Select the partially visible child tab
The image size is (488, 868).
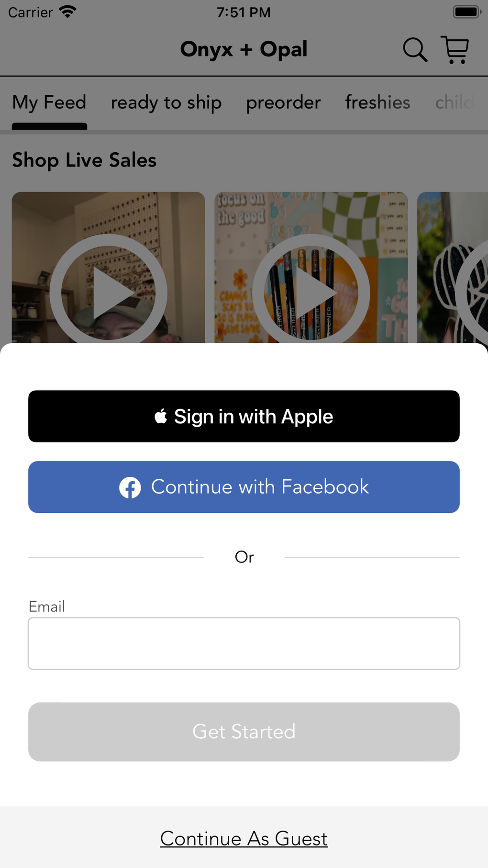(x=455, y=102)
